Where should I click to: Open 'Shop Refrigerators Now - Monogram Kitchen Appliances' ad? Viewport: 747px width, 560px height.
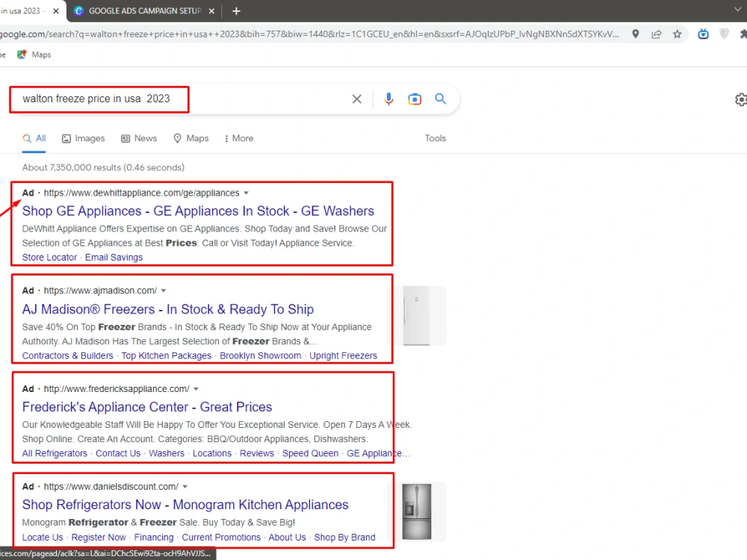(185, 505)
